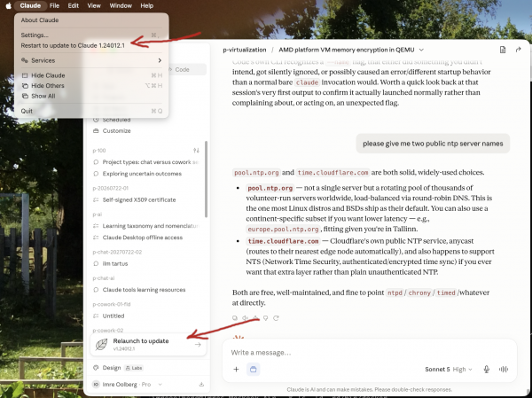
Task: Start voice mode with waveform icon
Action: click(504, 369)
